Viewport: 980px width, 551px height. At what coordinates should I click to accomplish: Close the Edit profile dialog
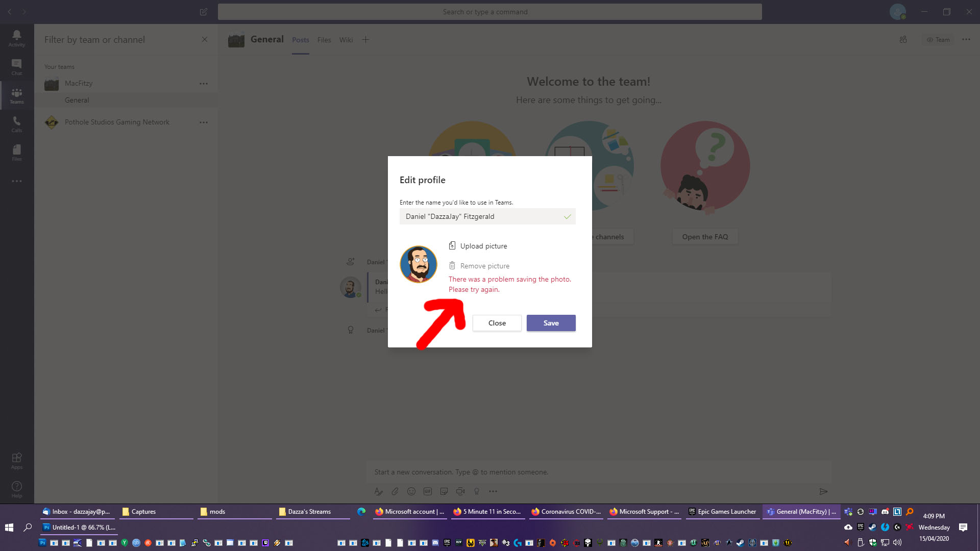point(497,323)
